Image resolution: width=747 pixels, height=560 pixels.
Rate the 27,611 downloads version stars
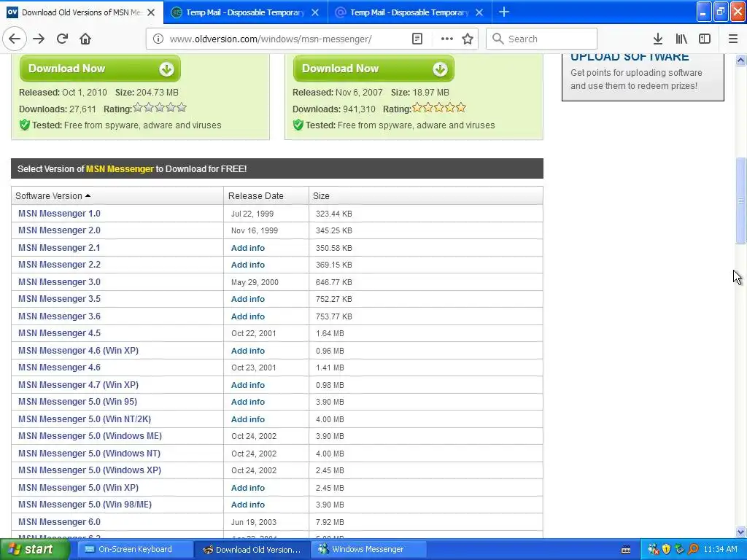tap(160, 108)
